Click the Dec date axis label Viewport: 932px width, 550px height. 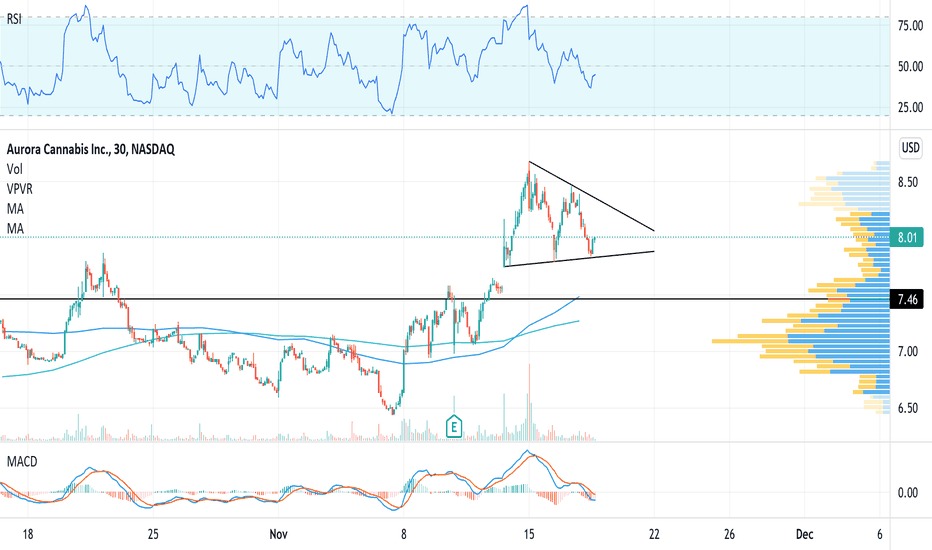click(804, 534)
